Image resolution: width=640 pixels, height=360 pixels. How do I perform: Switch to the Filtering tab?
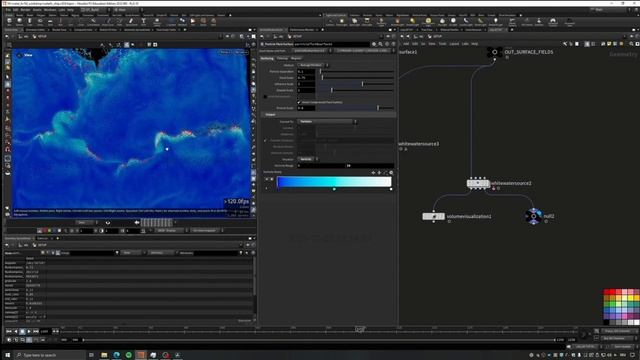click(x=282, y=58)
